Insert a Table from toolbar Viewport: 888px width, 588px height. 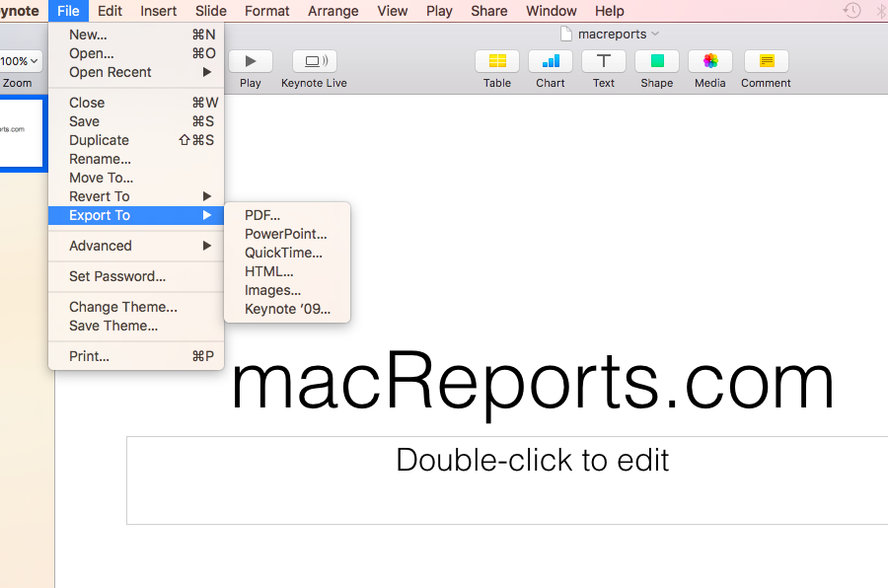(x=497, y=61)
